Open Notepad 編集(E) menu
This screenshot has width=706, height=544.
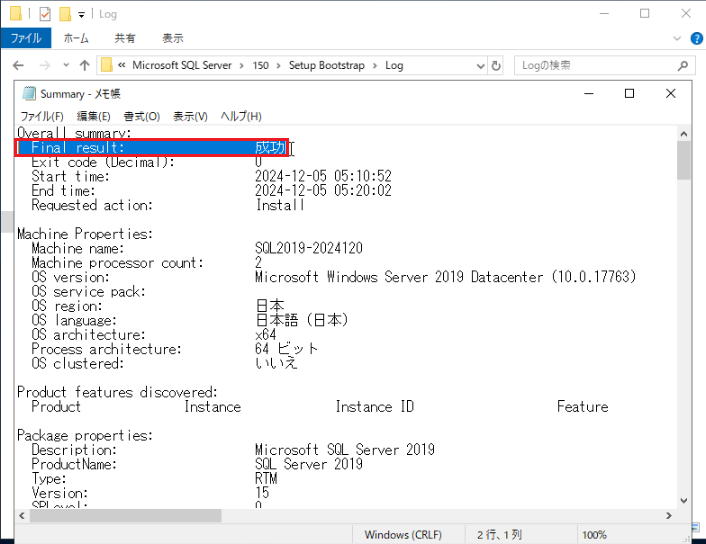click(x=93, y=117)
